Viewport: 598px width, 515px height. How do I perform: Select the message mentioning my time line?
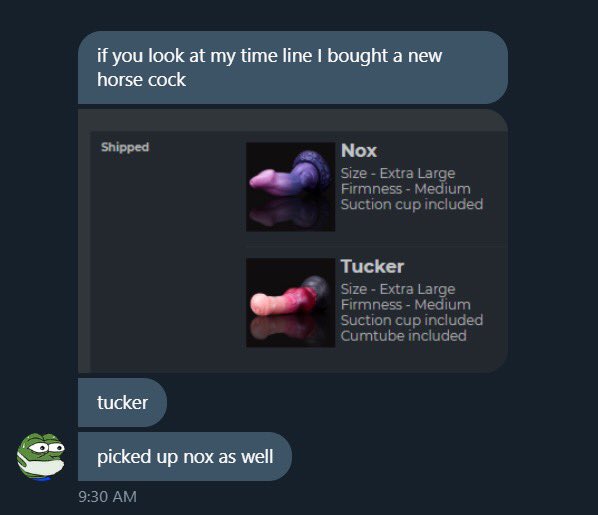pyautogui.click(x=293, y=68)
